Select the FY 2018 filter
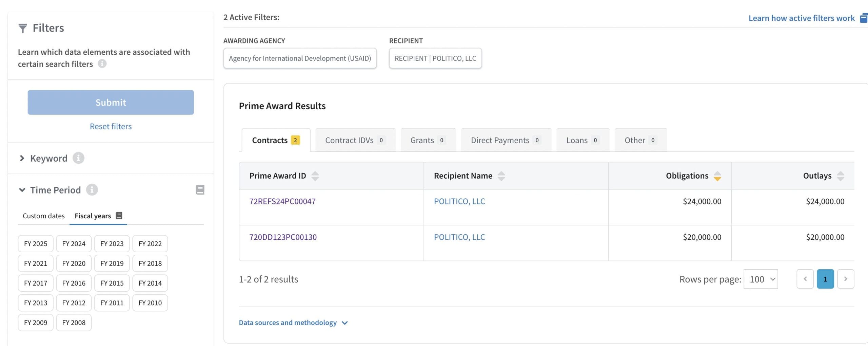Screen dimensions: 868x346 [150, 263]
